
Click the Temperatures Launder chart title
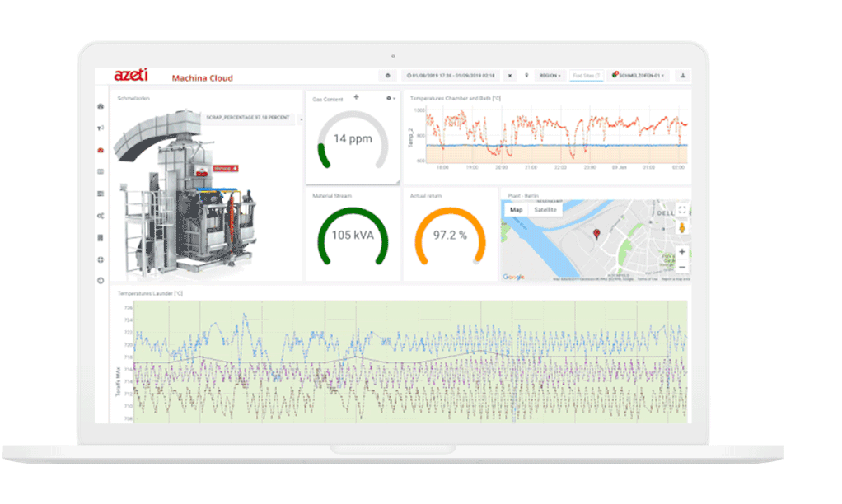point(150,294)
